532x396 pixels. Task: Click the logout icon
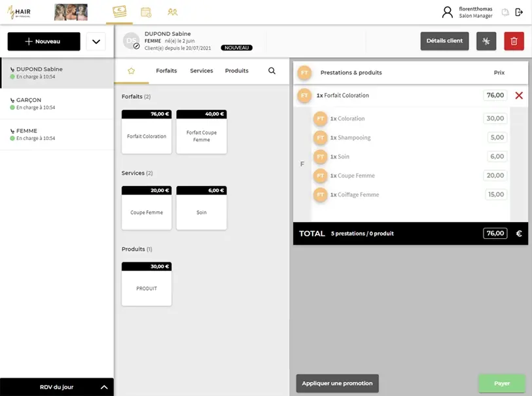point(519,12)
